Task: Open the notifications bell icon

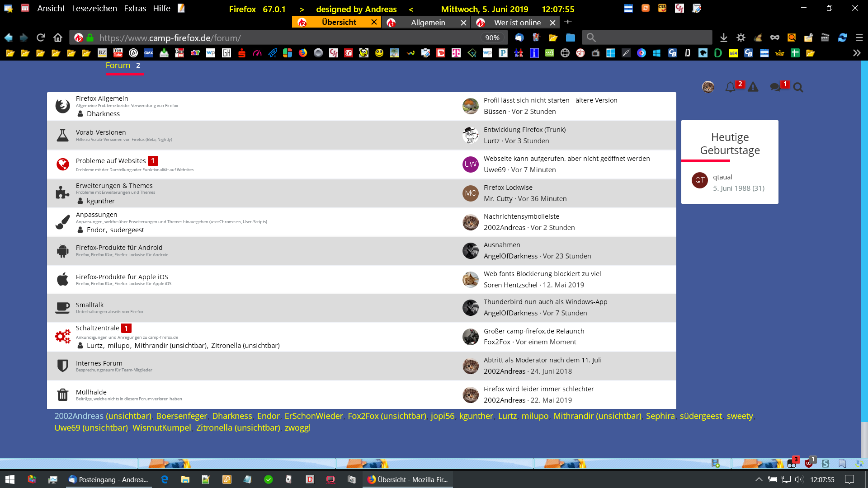Action: click(x=730, y=87)
